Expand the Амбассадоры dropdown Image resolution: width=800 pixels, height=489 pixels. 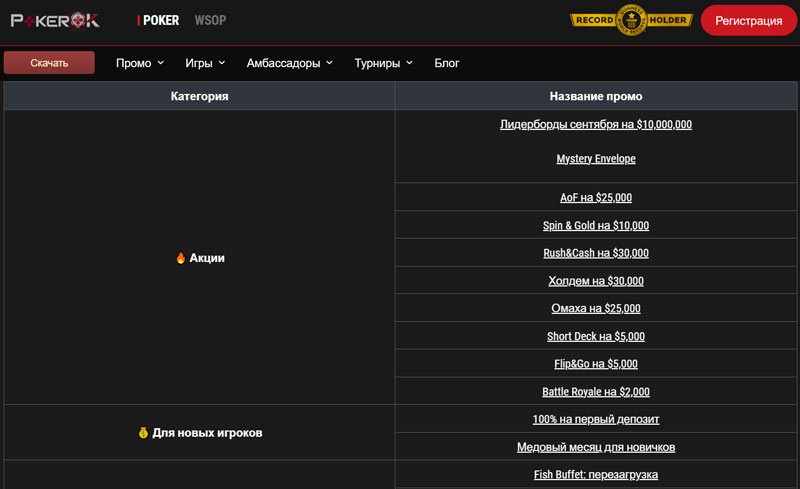click(290, 63)
